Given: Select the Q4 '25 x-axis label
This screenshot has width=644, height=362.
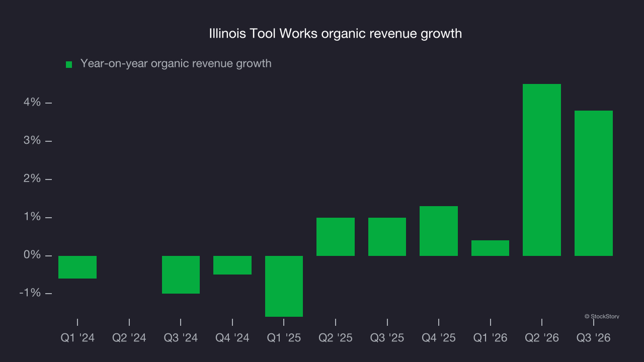Looking at the screenshot, I should pyautogui.click(x=439, y=338).
